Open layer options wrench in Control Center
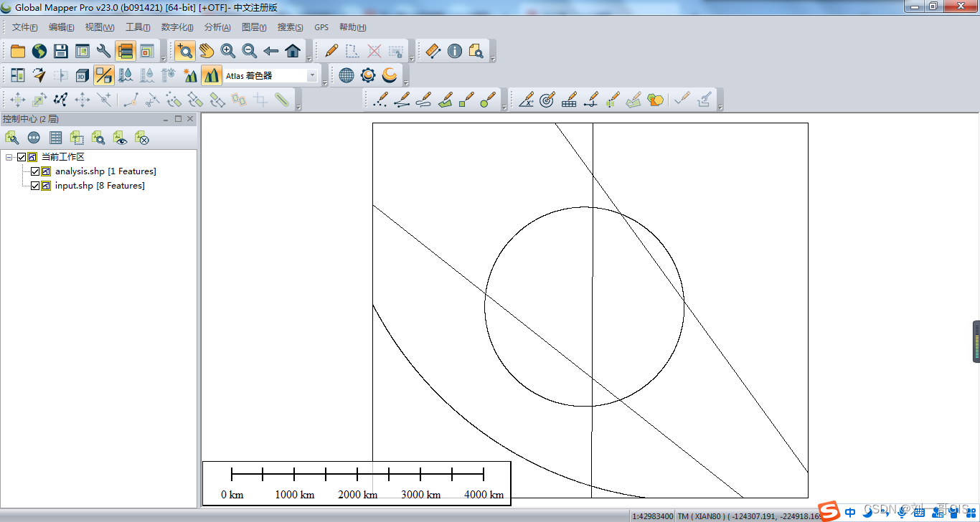Screen dimensions: 980x522 [x=12, y=138]
